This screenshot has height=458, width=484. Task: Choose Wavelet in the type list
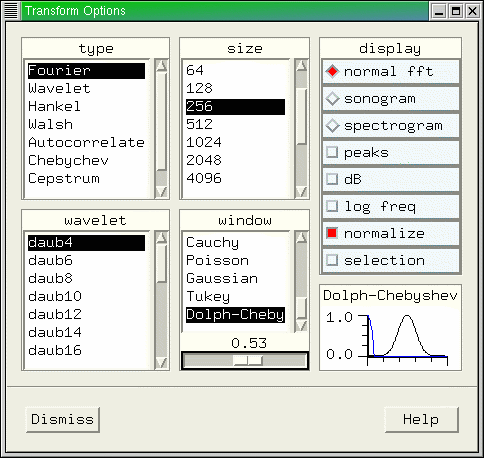[86, 89]
